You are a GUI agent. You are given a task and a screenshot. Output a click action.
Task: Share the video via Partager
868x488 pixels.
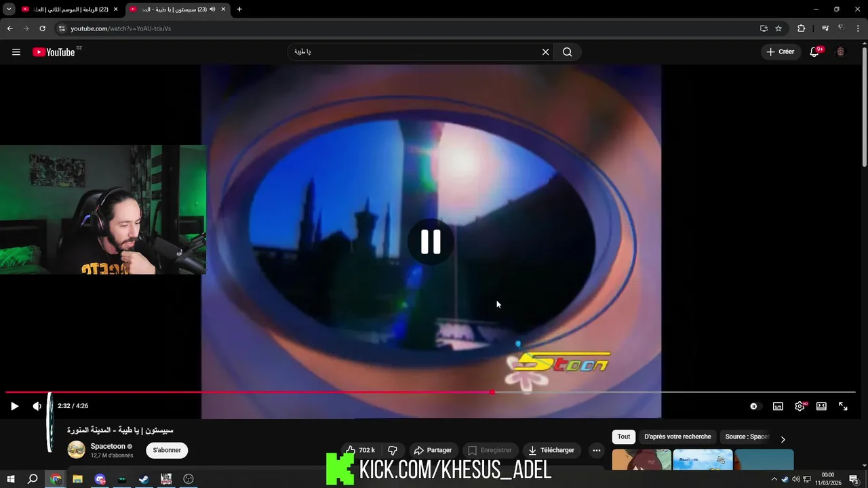[x=433, y=450]
